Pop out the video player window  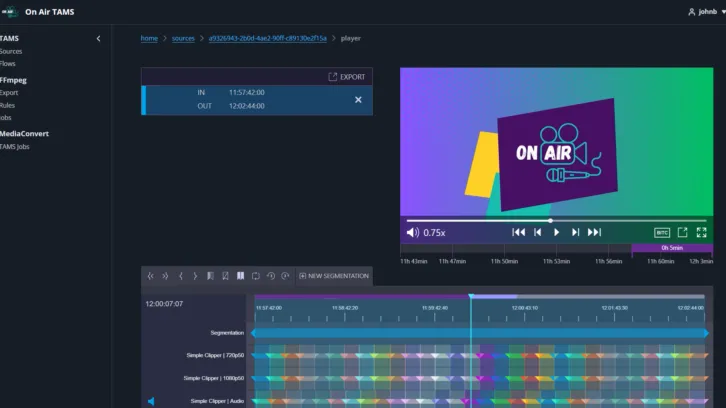(x=682, y=232)
